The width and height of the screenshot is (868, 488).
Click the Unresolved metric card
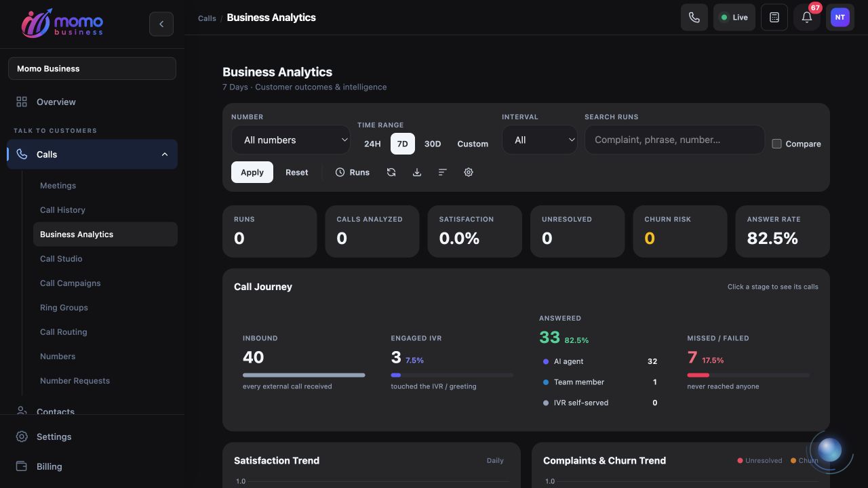click(x=577, y=231)
